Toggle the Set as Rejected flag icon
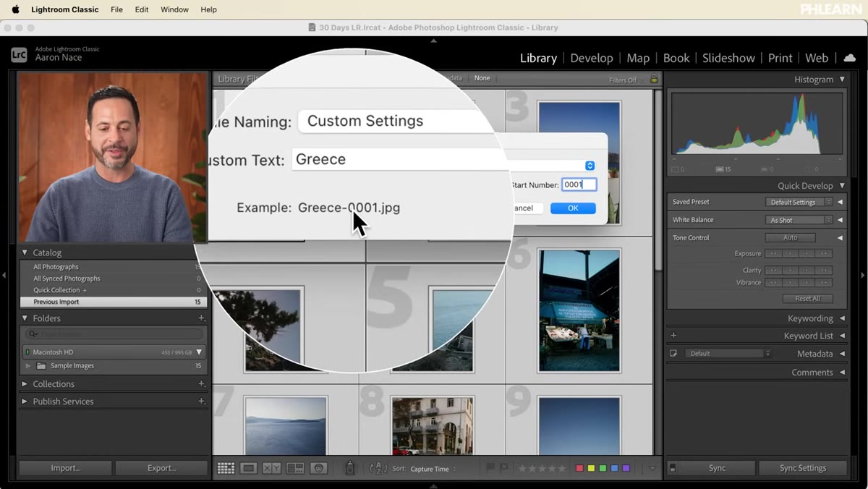This screenshot has height=489, width=868. tap(503, 468)
